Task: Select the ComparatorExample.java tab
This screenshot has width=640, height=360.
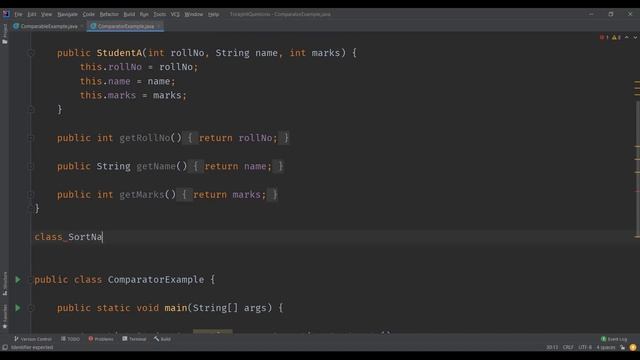Action: (126, 26)
